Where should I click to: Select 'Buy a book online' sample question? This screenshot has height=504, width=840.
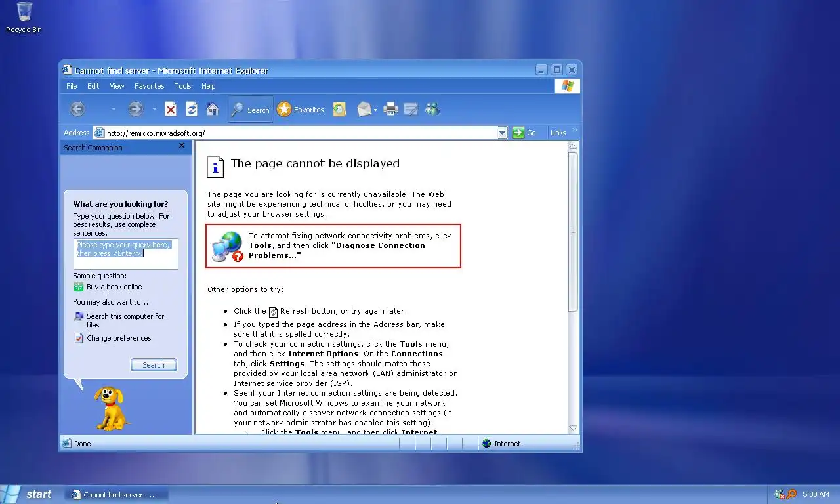[114, 287]
